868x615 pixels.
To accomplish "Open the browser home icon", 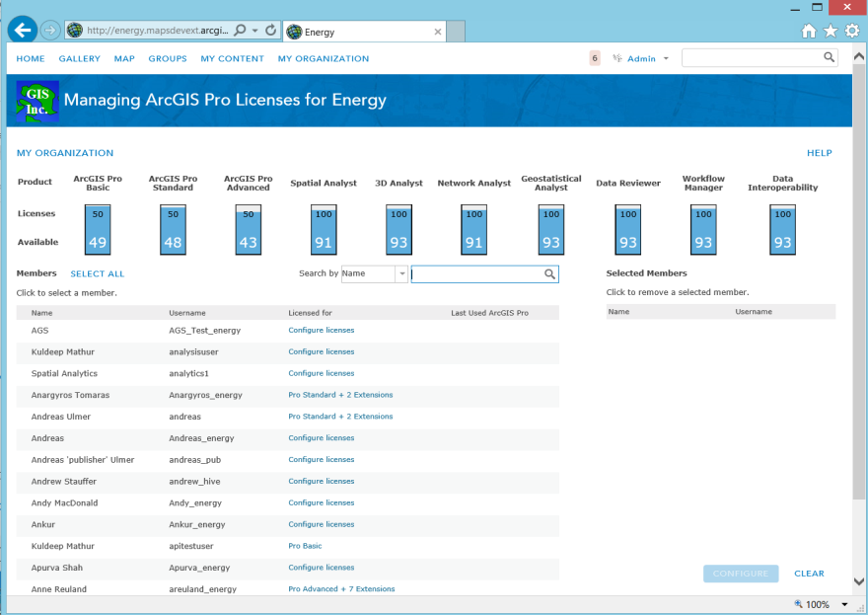I will (x=809, y=31).
